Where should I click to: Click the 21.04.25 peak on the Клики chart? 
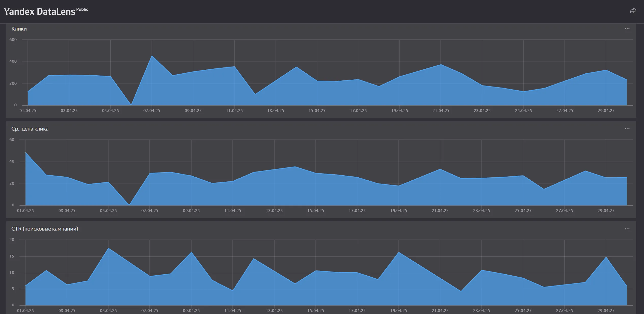pos(441,65)
